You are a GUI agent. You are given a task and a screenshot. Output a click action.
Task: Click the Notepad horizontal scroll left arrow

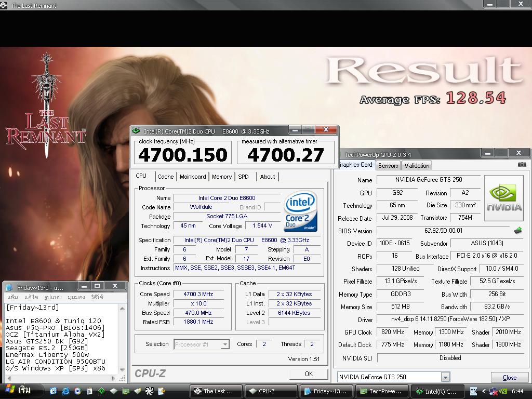[9, 378]
